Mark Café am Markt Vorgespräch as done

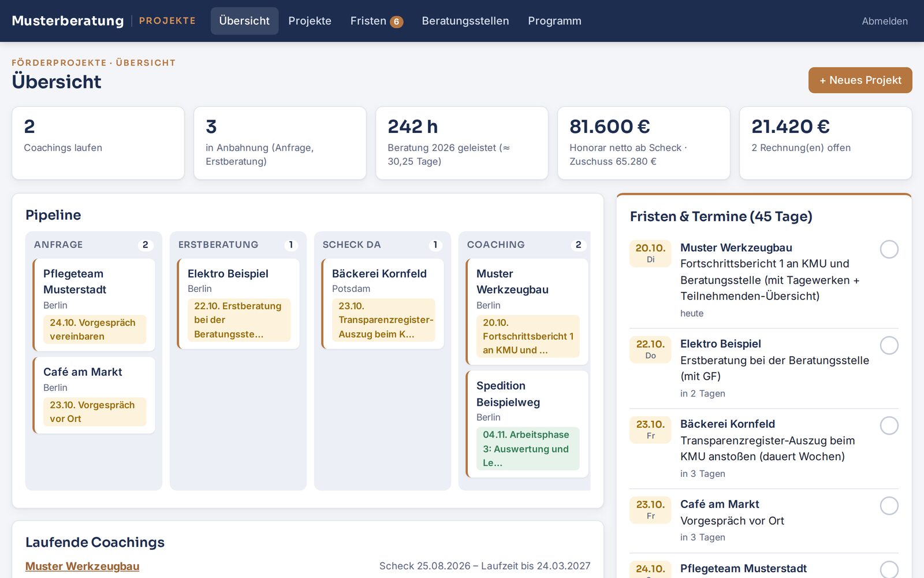click(x=889, y=506)
